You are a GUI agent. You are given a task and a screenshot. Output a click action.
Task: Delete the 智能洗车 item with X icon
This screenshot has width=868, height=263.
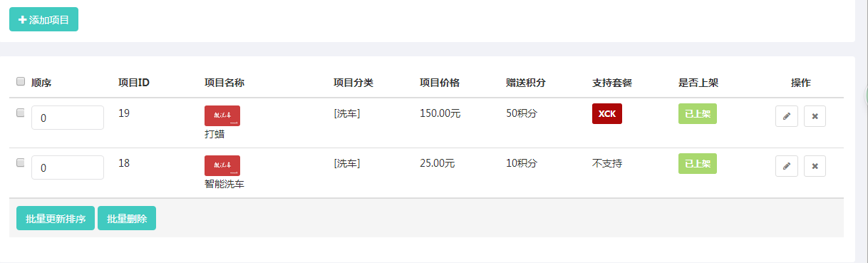(815, 166)
